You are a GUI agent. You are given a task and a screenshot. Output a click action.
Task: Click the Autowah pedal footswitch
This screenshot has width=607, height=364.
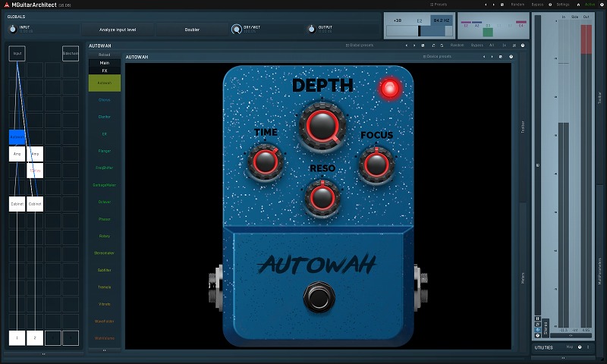318,298
